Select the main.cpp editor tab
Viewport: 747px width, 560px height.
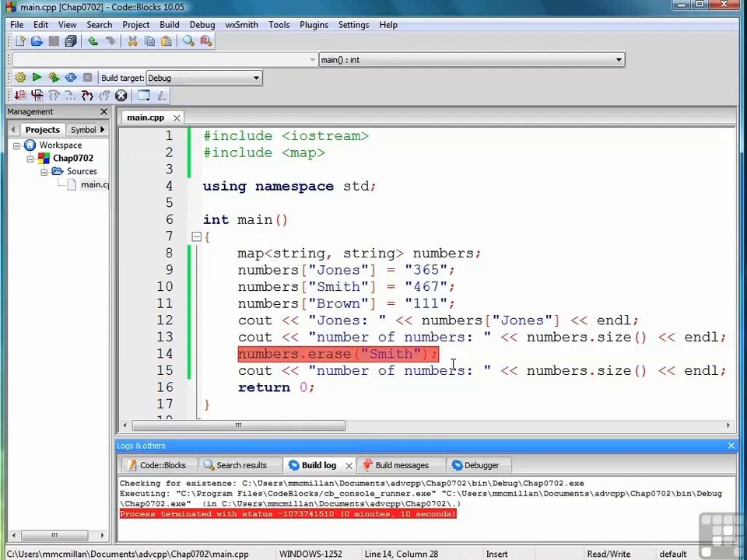pos(146,117)
